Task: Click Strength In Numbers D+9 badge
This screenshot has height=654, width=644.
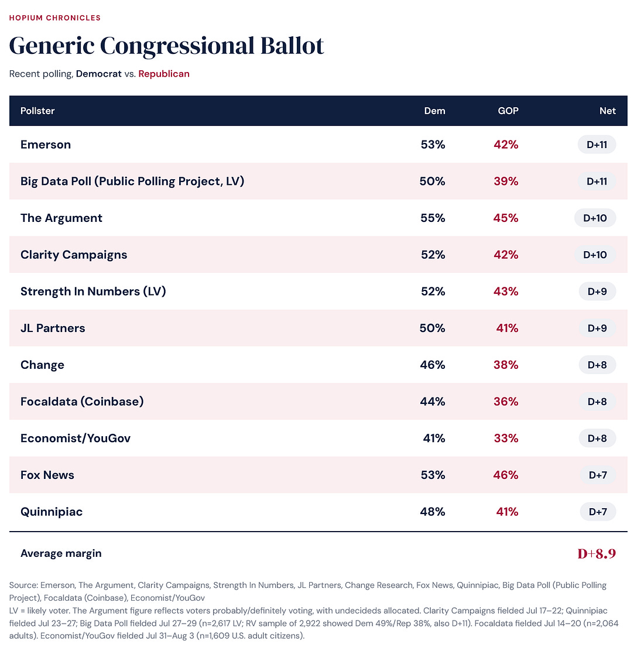Action: pyautogui.click(x=597, y=291)
